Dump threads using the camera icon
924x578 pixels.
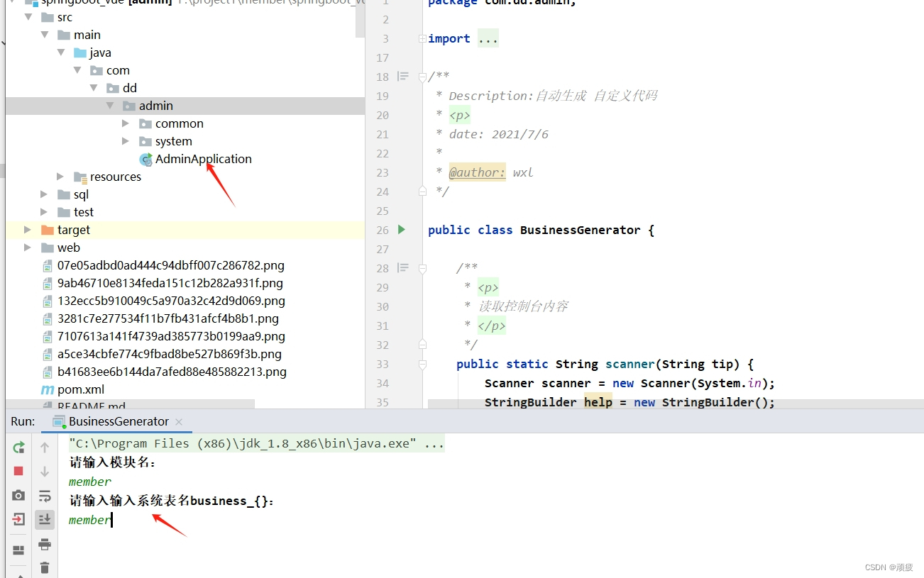click(18, 495)
